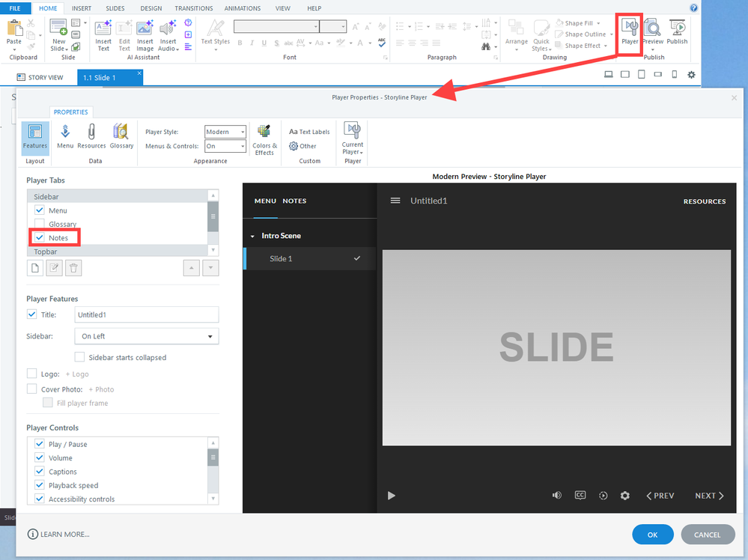748x560 pixels.
Task: Expand the Sidebar position dropdown
Action: pyautogui.click(x=147, y=336)
